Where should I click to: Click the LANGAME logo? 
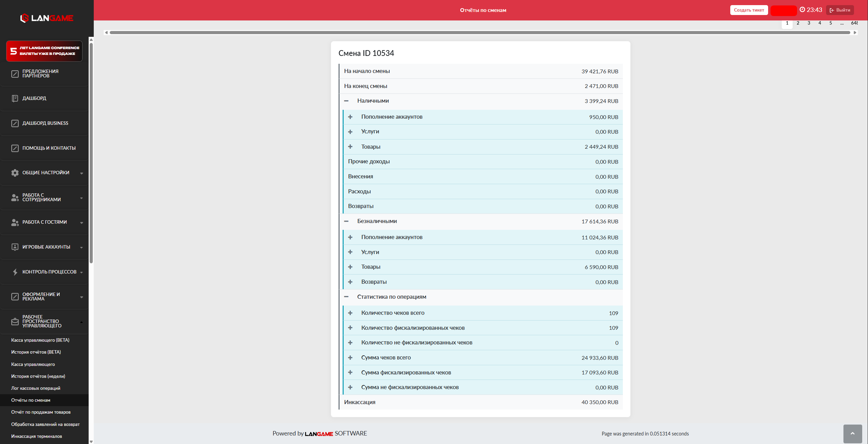click(x=47, y=18)
